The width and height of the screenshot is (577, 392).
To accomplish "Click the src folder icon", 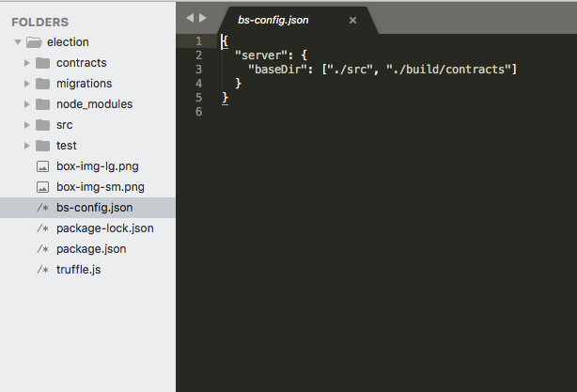I will pyautogui.click(x=42, y=125).
